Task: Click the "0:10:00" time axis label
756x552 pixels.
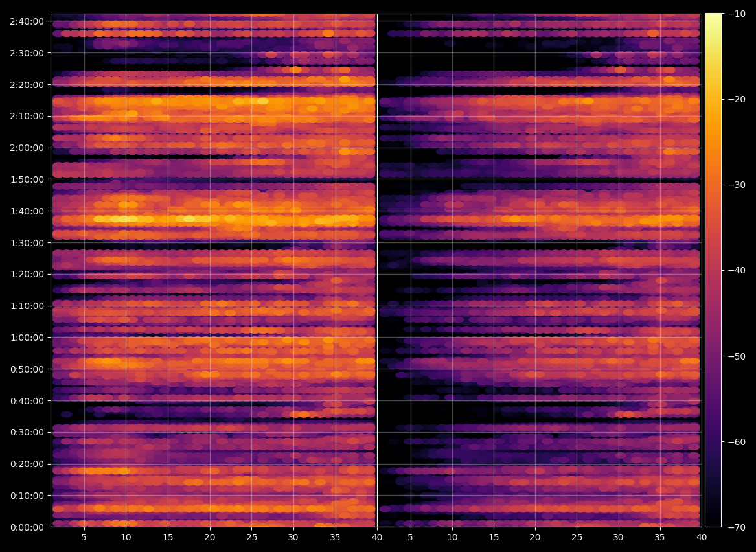Action: (27, 496)
